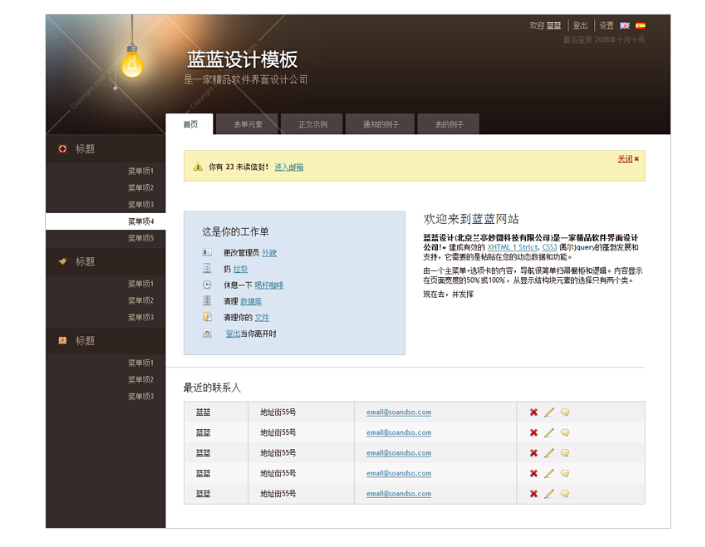The height and width of the screenshot is (547, 705).
Task: Click the comment bubble icon in first contact row
Action: pyautogui.click(x=565, y=412)
